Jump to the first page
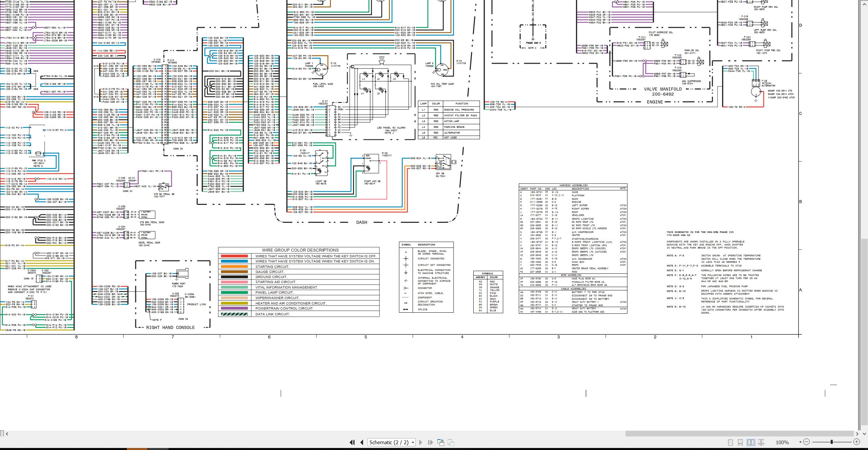This screenshot has height=450, width=868. pos(352,442)
